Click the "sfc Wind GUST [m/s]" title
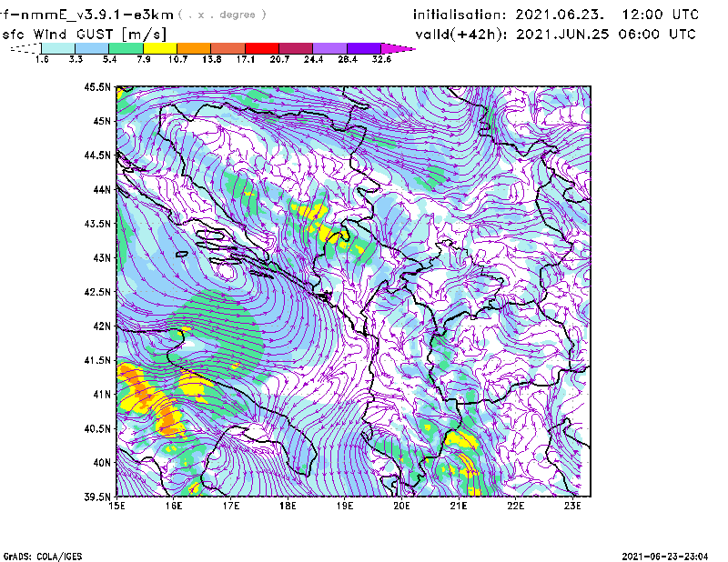This screenshot has height=562, width=728. [84, 35]
